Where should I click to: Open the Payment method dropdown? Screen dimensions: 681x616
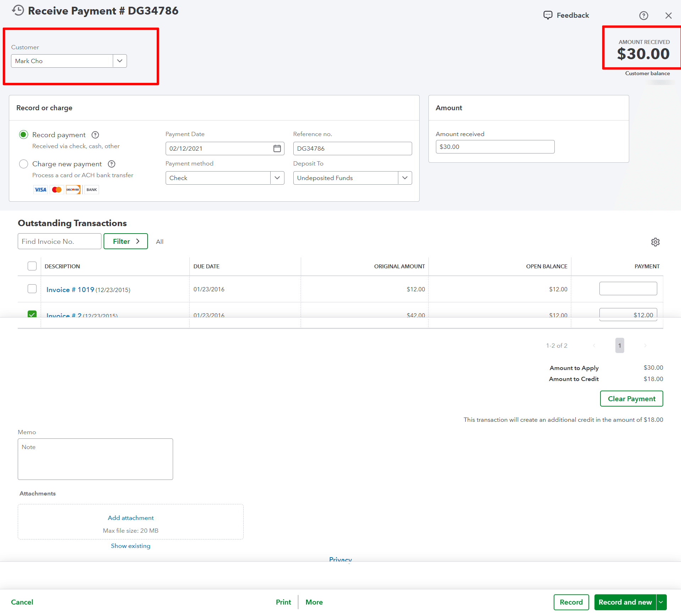277,178
